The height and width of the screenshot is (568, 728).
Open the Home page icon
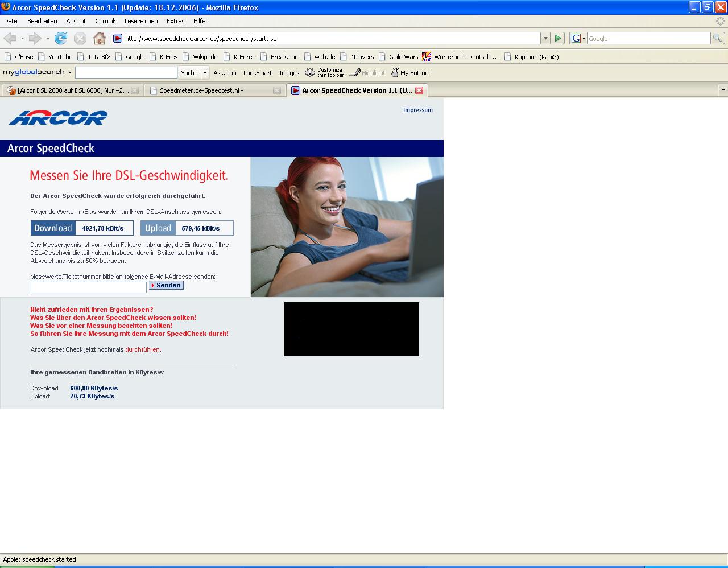(100, 38)
